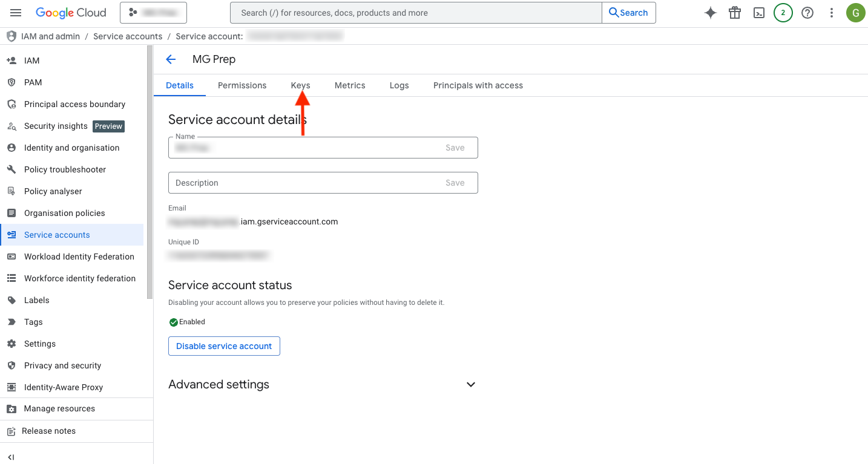Expand the Advanced settings section

coord(470,385)
